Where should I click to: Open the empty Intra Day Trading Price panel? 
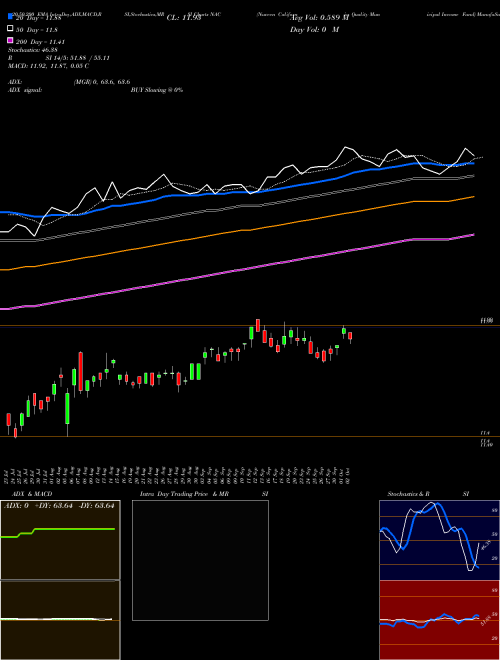tap(200, 560)
